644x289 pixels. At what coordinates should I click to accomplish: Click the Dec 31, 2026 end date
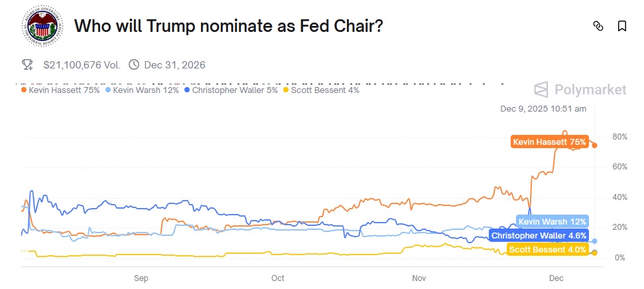[174, 64]
